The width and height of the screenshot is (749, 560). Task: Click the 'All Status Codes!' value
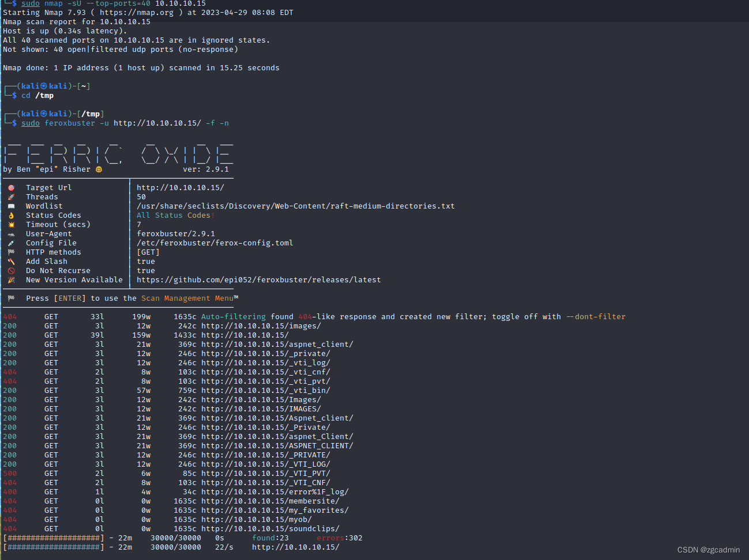coord(176,215)
